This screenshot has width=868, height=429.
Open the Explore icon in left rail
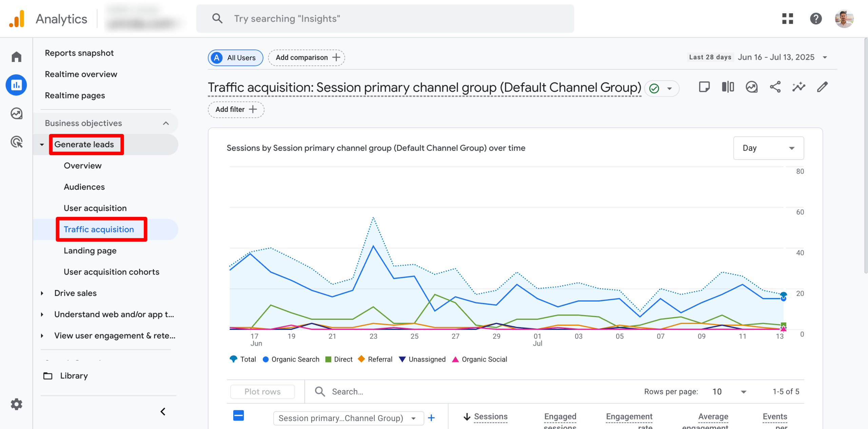16,114
